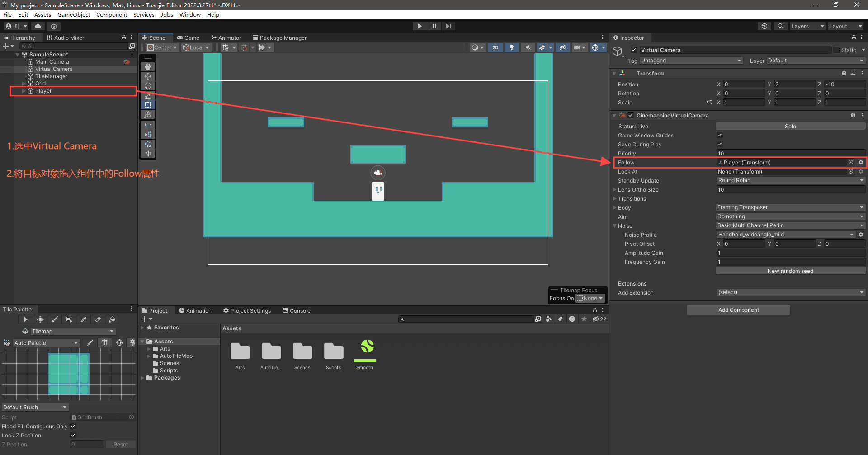Toggle Tile Palette grid display icon
Image resolution: width=868 pixels, height=455 pixels.
[105, 343]
